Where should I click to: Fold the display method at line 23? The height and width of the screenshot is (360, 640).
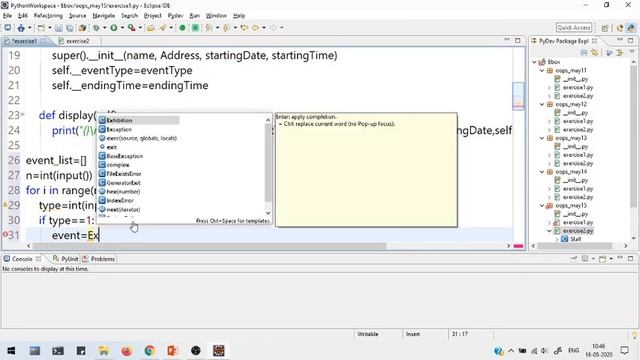pyautogui.click(x=22, y=115)
